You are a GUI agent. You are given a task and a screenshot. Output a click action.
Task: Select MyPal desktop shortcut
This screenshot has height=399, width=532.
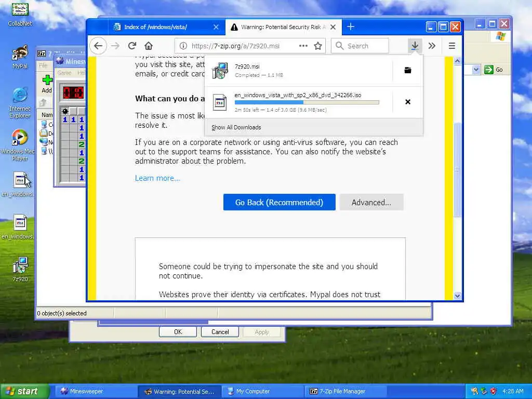coord(20,57)
